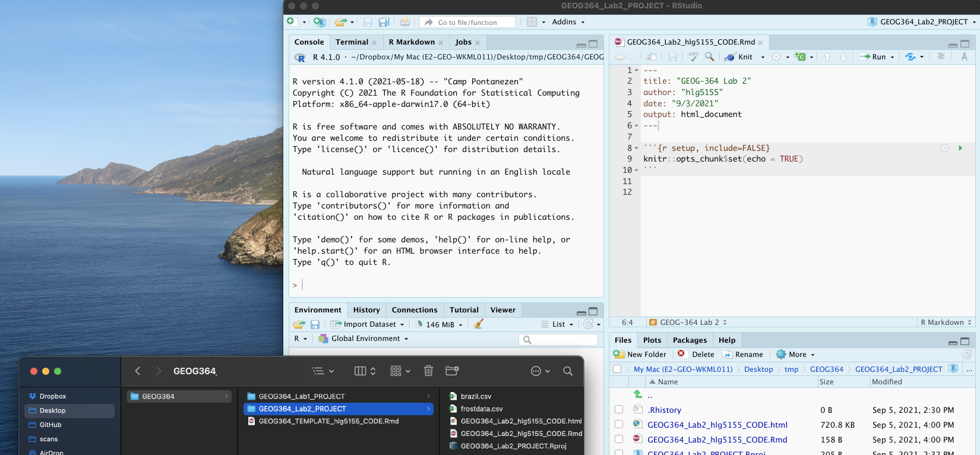Click the Open File folder icon in main toolbar
The width and height of the screenshot is (980, 455).
tap(341, 22)
